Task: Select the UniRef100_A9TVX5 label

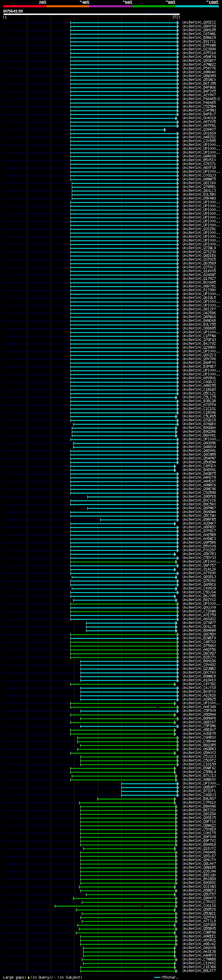Action: pos(199,122)
